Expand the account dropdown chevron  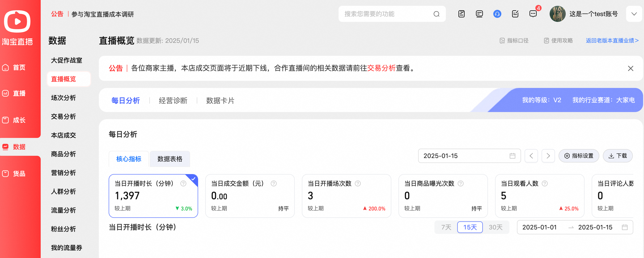(634, 14)
